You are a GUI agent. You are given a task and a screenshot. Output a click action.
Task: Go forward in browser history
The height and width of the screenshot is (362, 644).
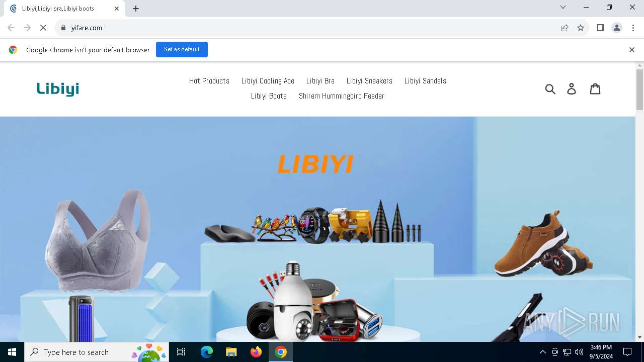tap(27, 28)
